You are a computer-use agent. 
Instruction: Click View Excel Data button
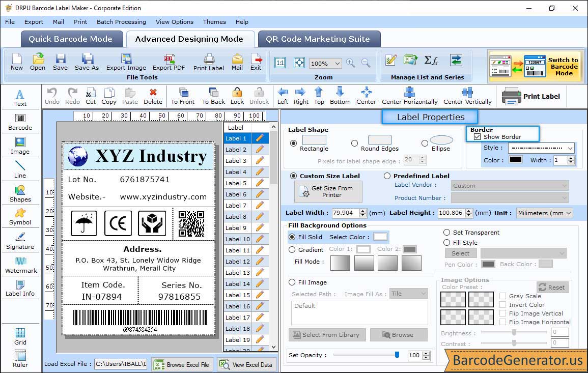click(246, 365)
